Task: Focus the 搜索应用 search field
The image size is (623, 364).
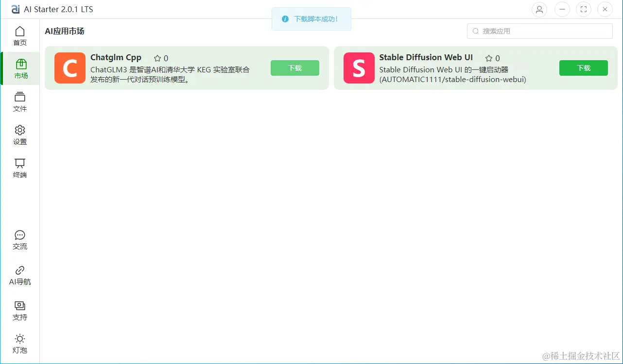Action: [540, 31]
